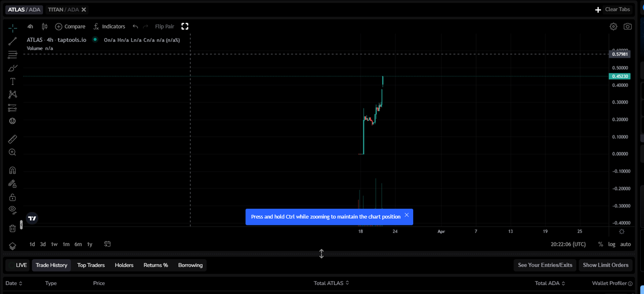This screenshot has height=294, width=644.
Task: Open the chart patterns tool
Action: point(12,94)
